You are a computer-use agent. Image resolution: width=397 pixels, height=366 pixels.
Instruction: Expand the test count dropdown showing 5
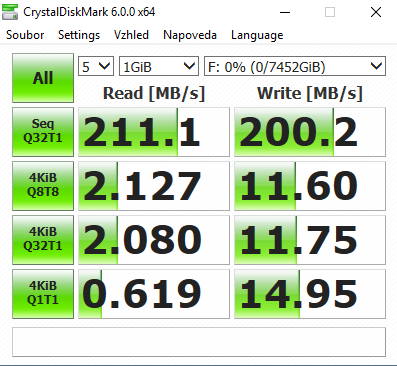click(x=96, y=66)
